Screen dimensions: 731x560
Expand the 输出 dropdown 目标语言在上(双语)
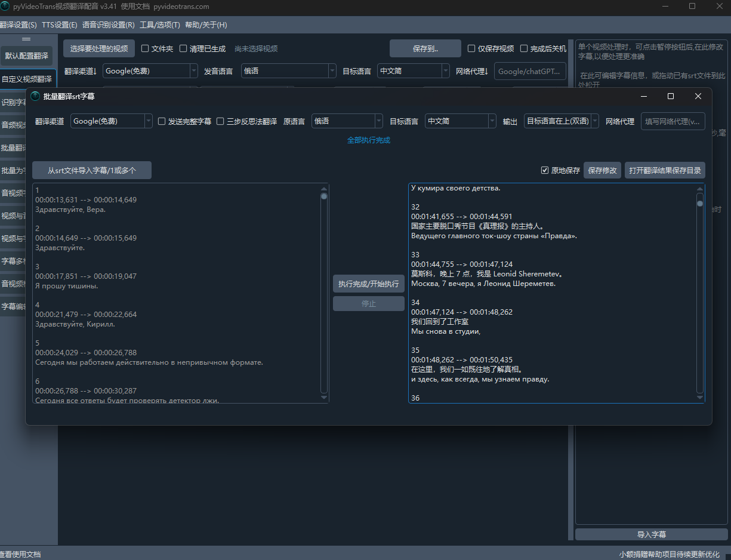pos(561,121)
